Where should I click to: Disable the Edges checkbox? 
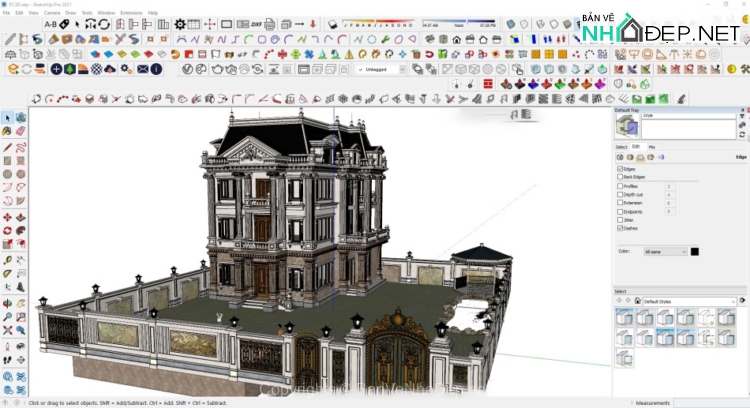click(620, 169)
